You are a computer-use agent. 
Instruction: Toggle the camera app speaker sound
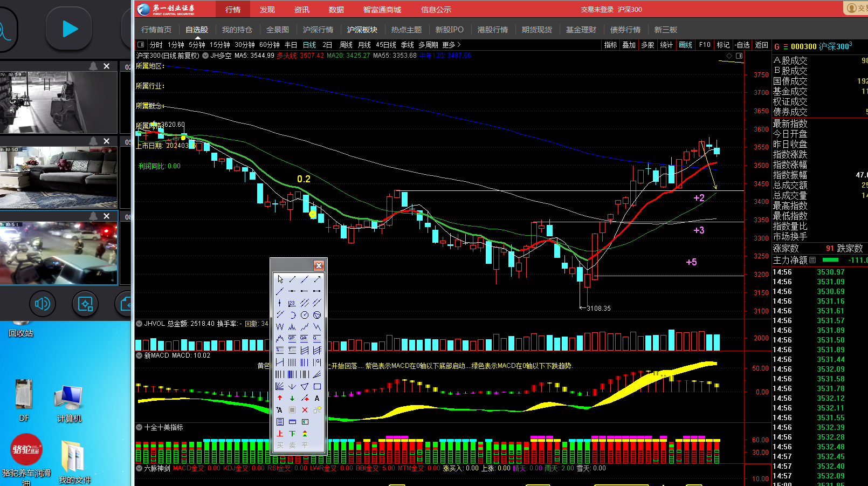tap(42, 304)
